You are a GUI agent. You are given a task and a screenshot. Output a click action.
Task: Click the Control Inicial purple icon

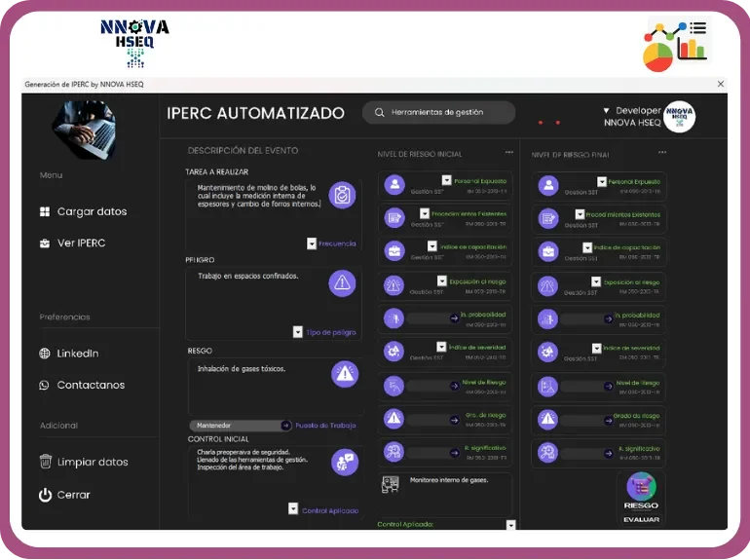(x=344, y=462)
